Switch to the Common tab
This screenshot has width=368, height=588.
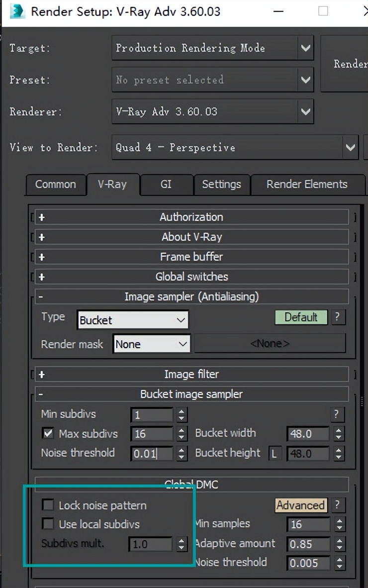point(56,185)
